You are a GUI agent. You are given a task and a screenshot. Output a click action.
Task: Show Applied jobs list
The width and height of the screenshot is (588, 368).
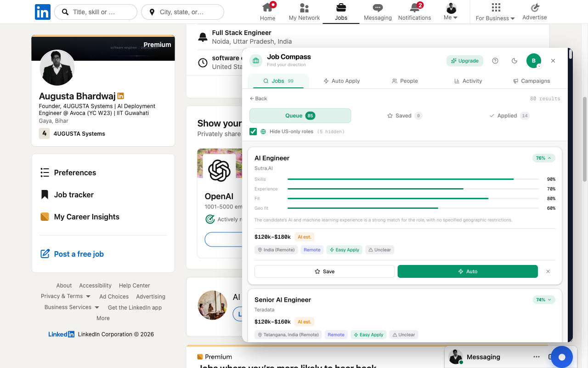coord(509,115)
